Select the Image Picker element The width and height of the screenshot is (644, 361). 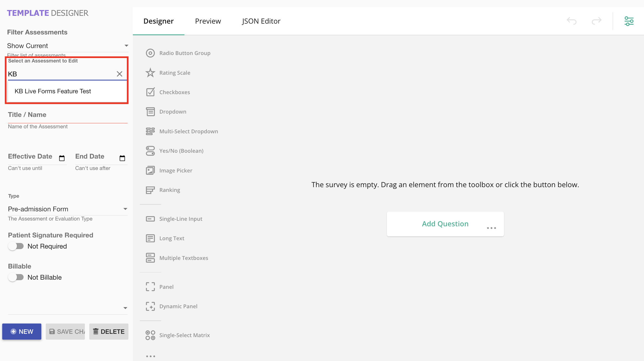(x=176, y=170)
